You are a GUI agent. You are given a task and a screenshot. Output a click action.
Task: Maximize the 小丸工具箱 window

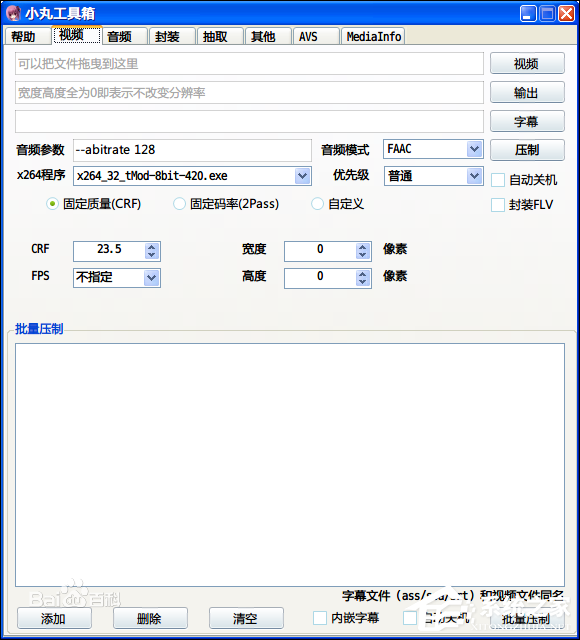click(x=547, y=13)
